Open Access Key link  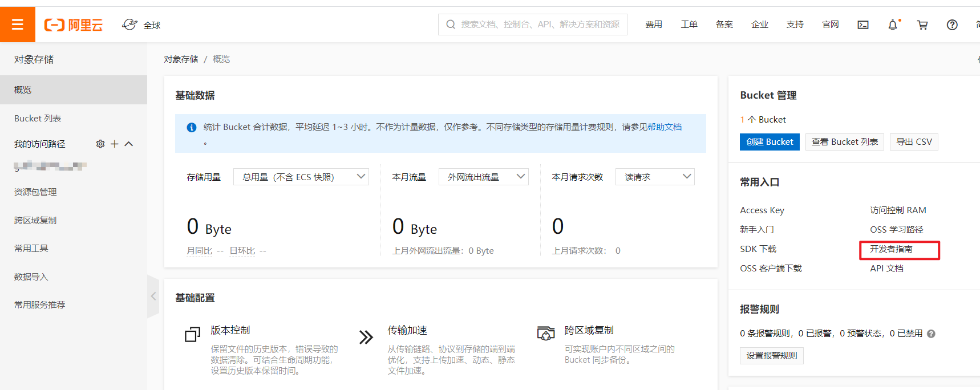coord(762,210)
